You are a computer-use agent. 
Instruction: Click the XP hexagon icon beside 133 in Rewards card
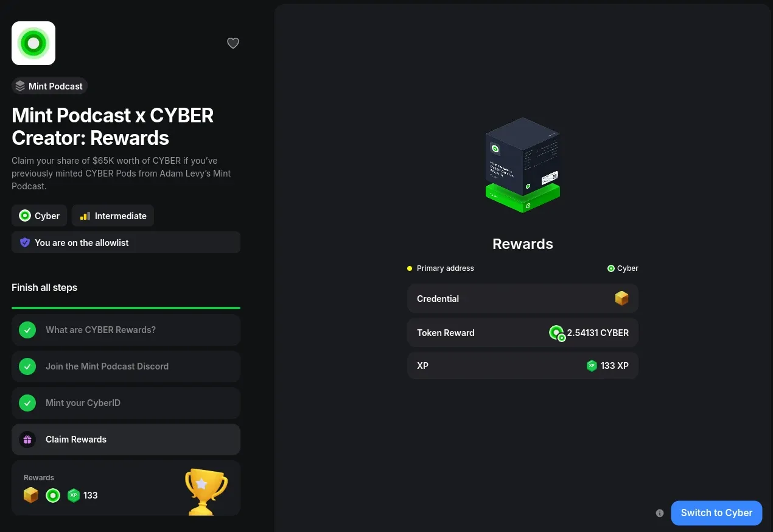(x=74, y=495)
